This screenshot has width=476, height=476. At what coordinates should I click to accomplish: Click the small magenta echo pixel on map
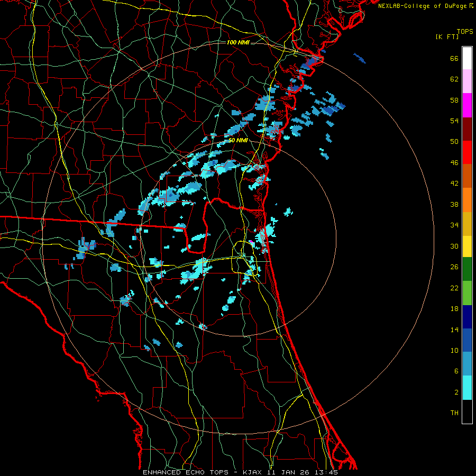[x=251, y=242]
